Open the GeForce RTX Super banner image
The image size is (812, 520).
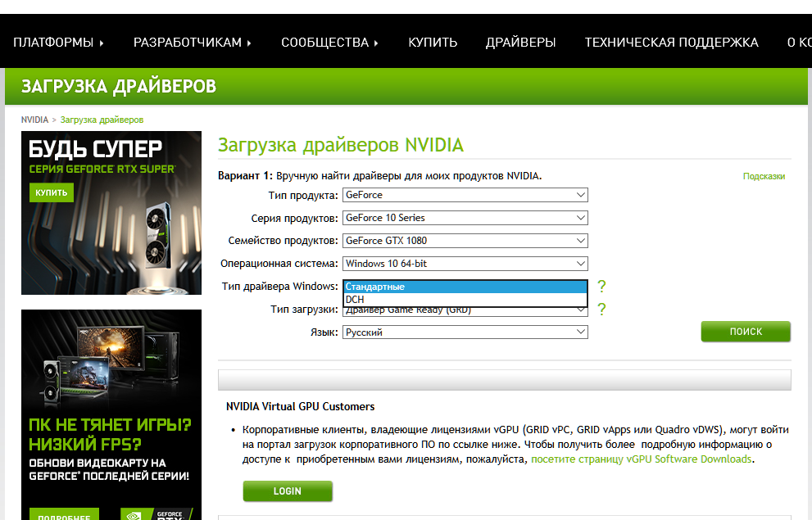click(111, 213)
